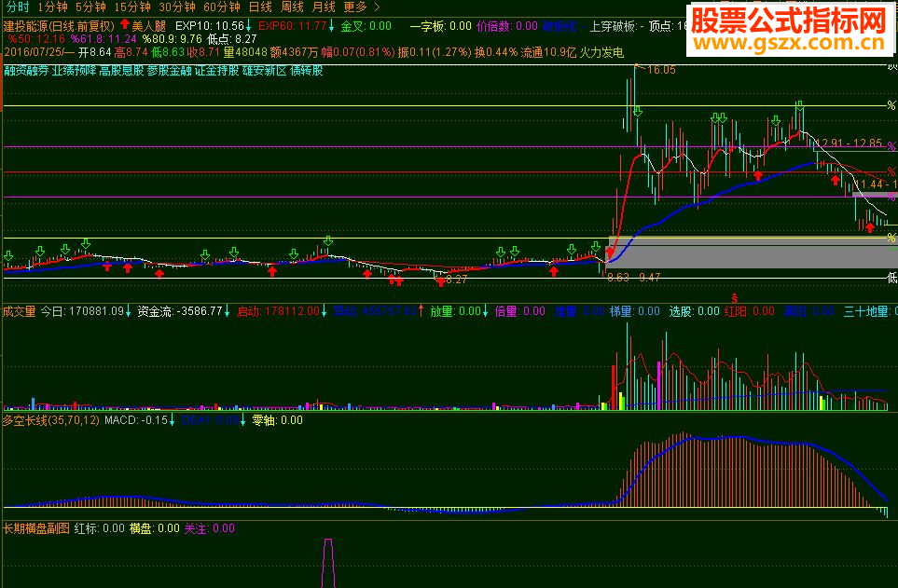Click the magenta spike in 长期横盘副图 panel

(328, 563)
